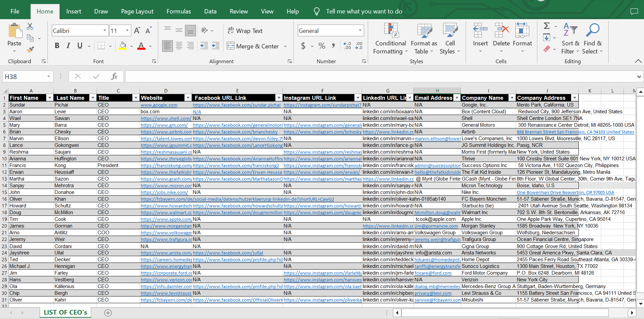Image resolution: width=644 pixels, height=319 pixels.
Task: Click the Percent Style icon
Action: (322, 46)
